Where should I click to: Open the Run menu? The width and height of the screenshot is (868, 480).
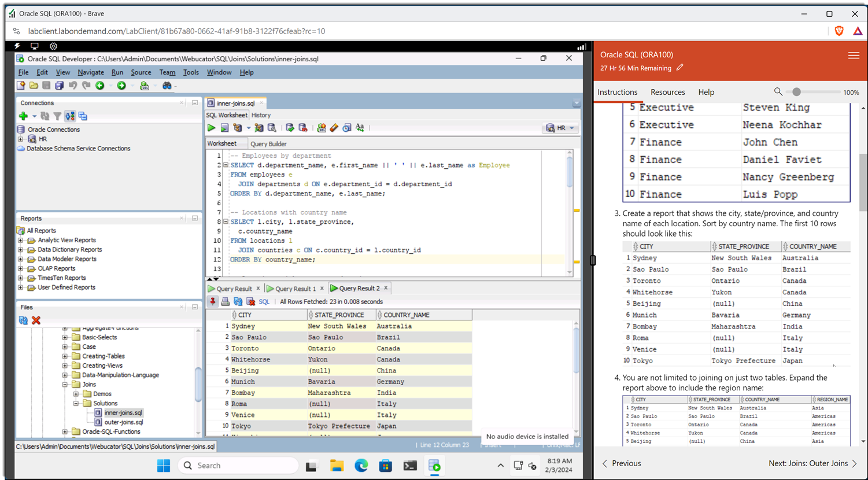click(x=117, y=72)
